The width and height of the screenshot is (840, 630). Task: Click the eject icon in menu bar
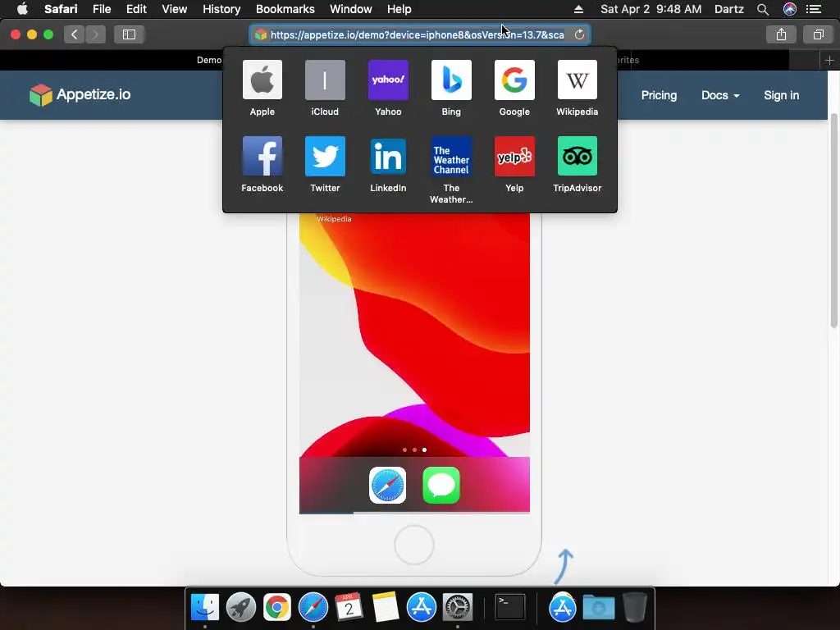tap(578, 9)
